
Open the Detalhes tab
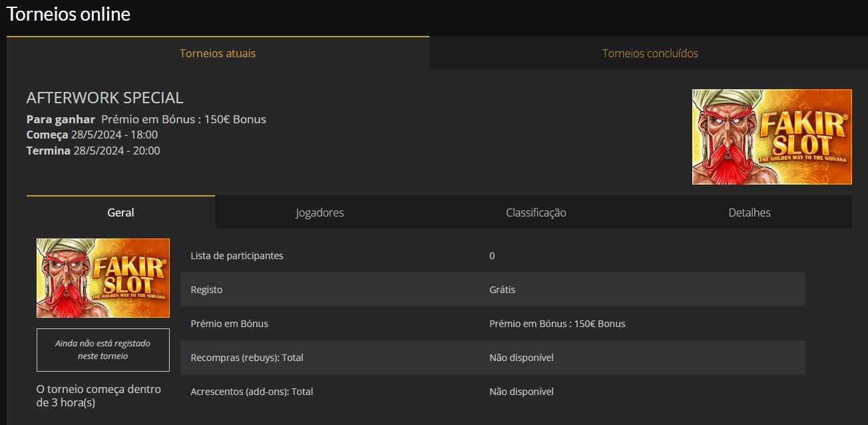pyautogui.click(x=750, y=212)
